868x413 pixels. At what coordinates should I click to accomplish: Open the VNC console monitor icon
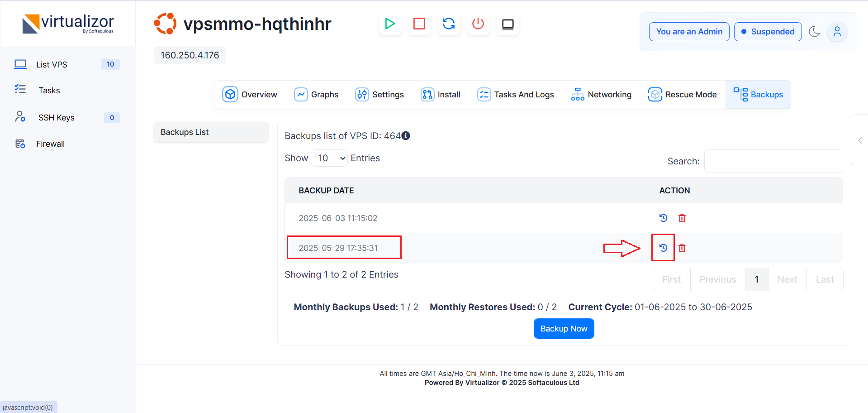508,24
